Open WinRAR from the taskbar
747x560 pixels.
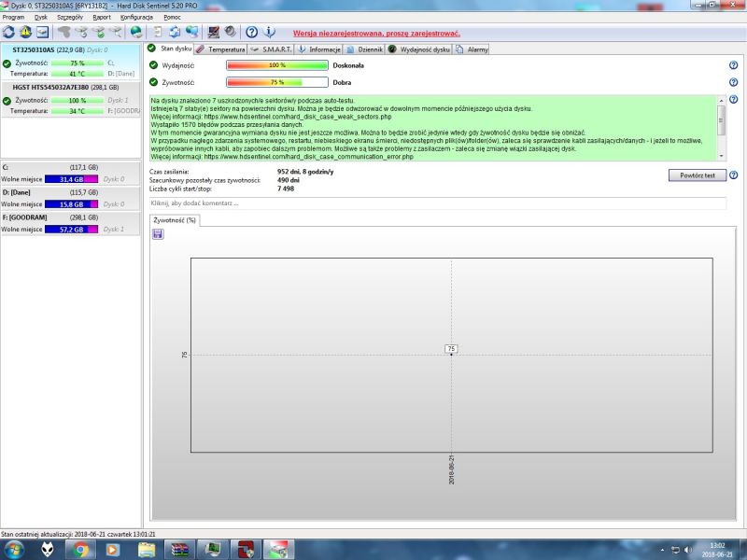[179, 550]
